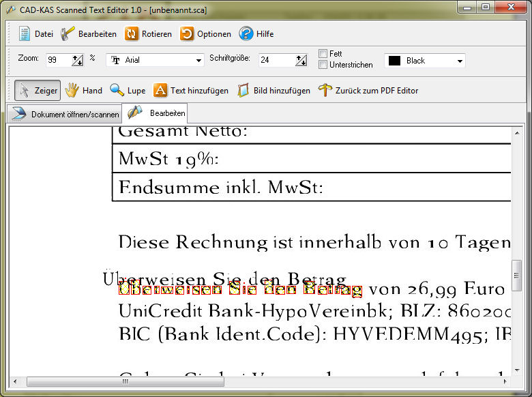Open the Bearbeiten hammer menu
Viewport: 532px width, 397px height.
click(68, 34)
